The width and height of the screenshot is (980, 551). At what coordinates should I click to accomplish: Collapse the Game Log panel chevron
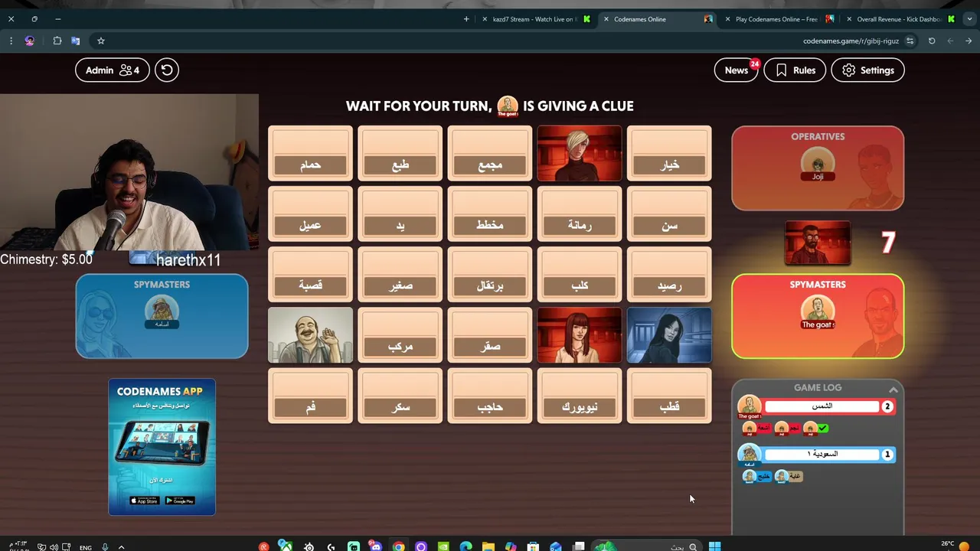893,390
